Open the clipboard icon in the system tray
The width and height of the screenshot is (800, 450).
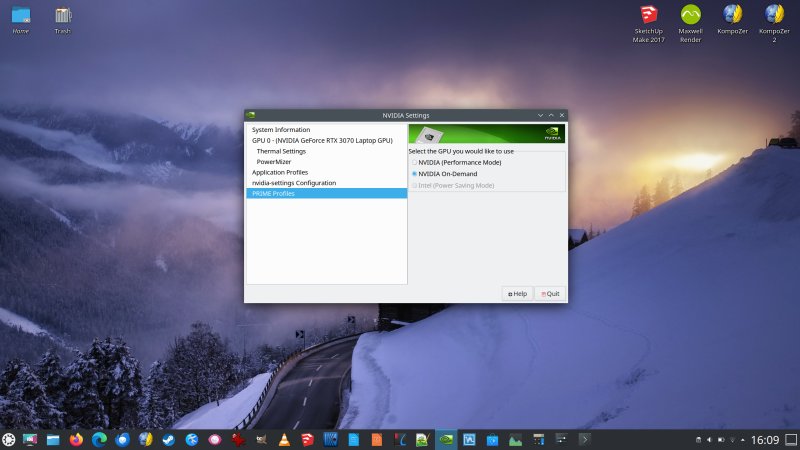tap(698, 440)
